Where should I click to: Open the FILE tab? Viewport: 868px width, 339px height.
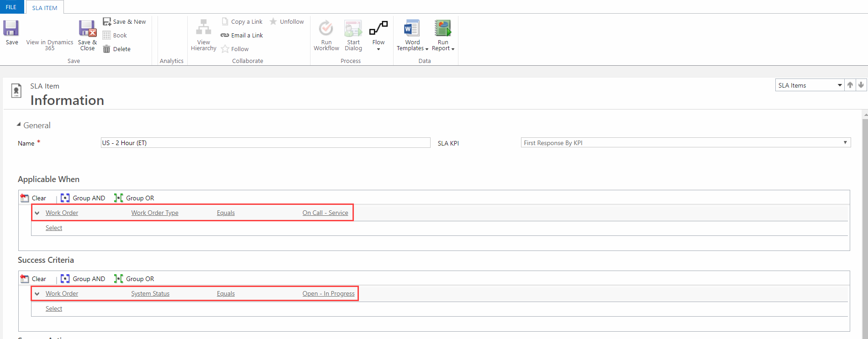(x=11, y=7)
